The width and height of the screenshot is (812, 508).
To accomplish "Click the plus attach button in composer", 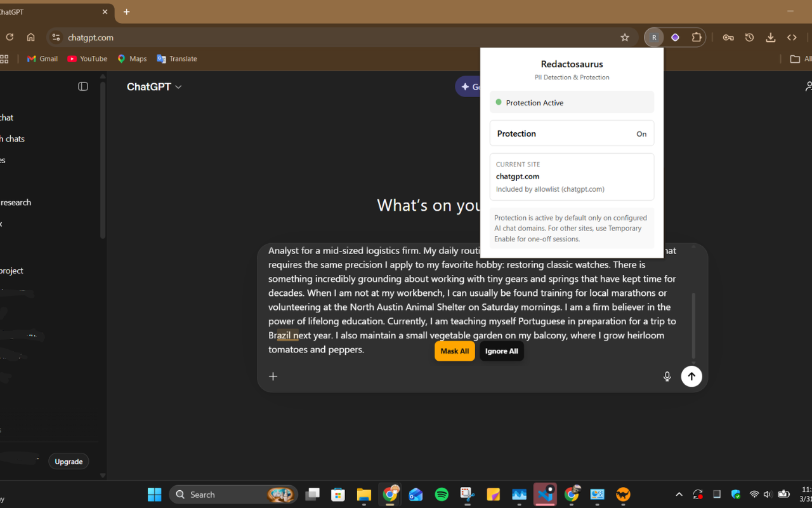I will coord(273,377).
